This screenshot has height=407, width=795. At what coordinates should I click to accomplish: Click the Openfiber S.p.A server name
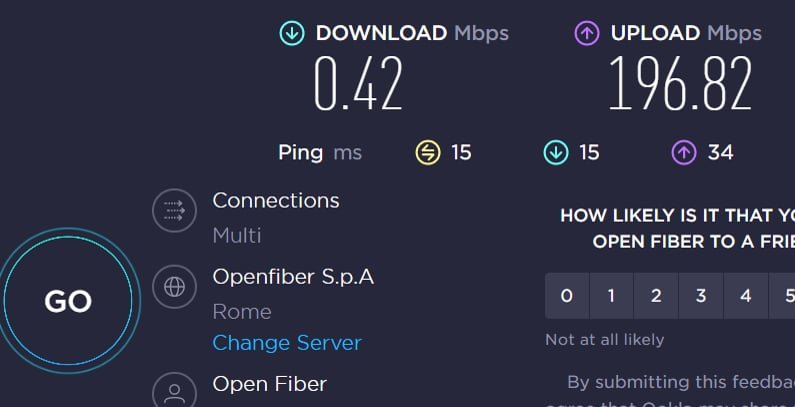(x=293, y=276)
